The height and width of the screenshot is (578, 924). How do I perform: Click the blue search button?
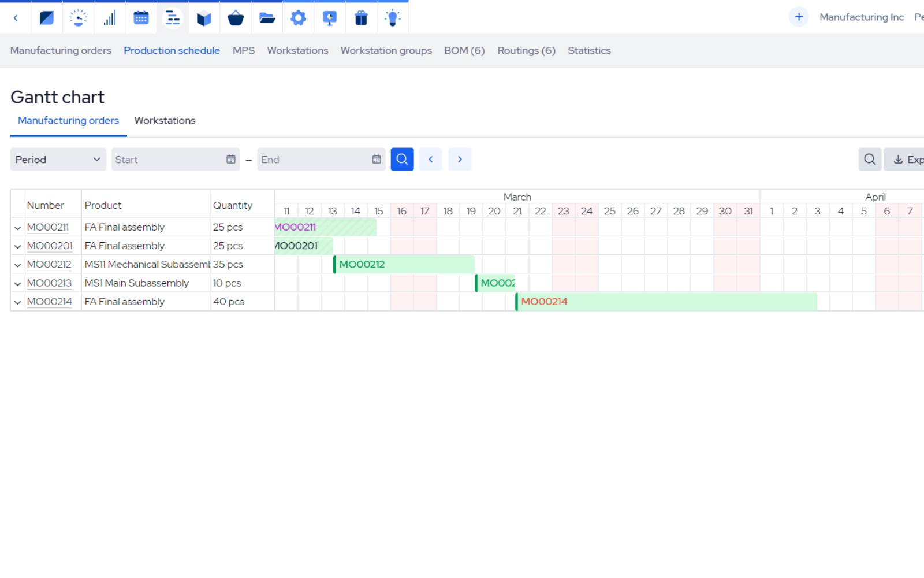pyautogui.click(x=402, y=159)
